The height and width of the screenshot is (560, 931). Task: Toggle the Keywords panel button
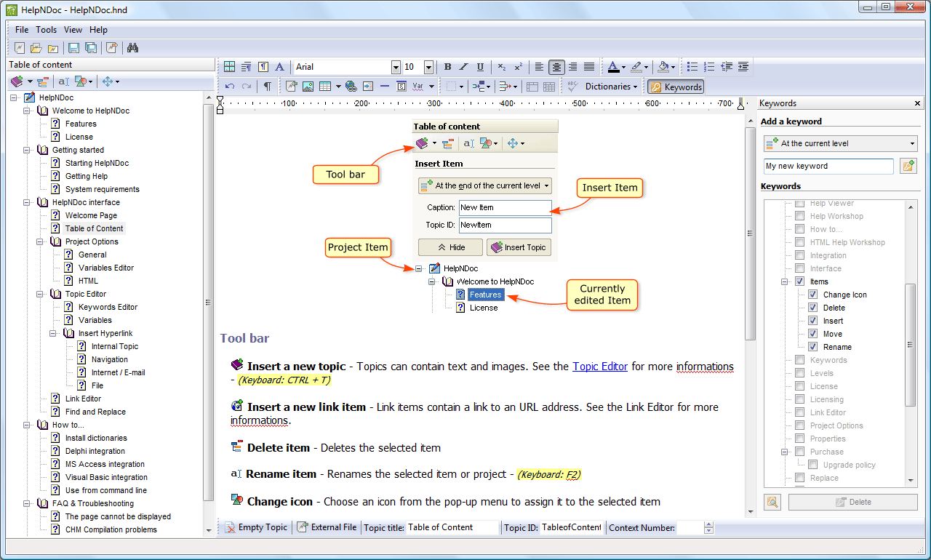676,87
